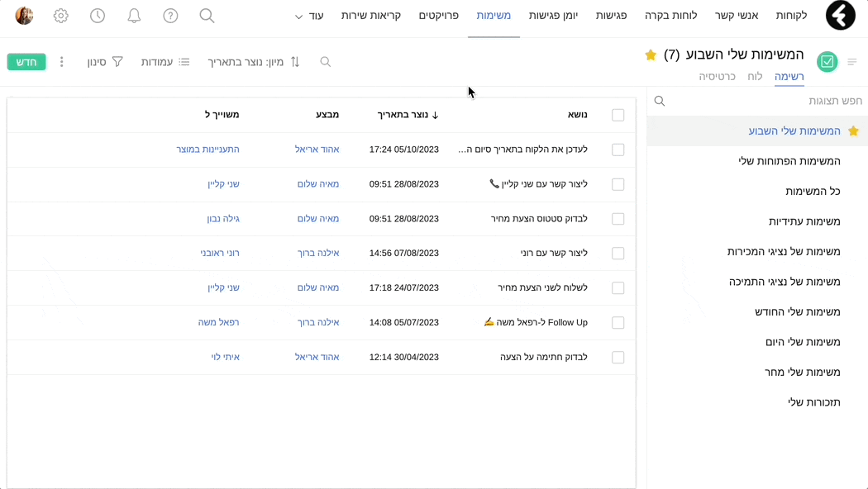This screenshot has height=489, width=868.
Task: Expand the עוד more menu
Action: click(309, 16)
